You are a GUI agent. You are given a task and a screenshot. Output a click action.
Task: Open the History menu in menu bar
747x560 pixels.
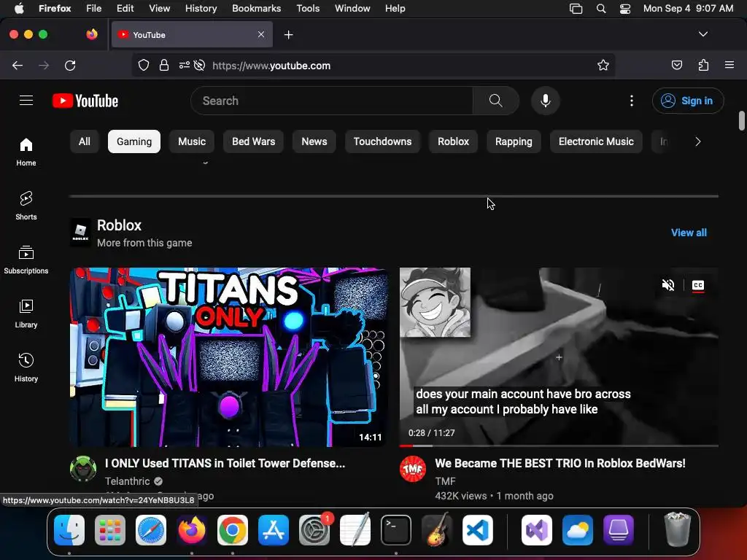coord(201,8)
